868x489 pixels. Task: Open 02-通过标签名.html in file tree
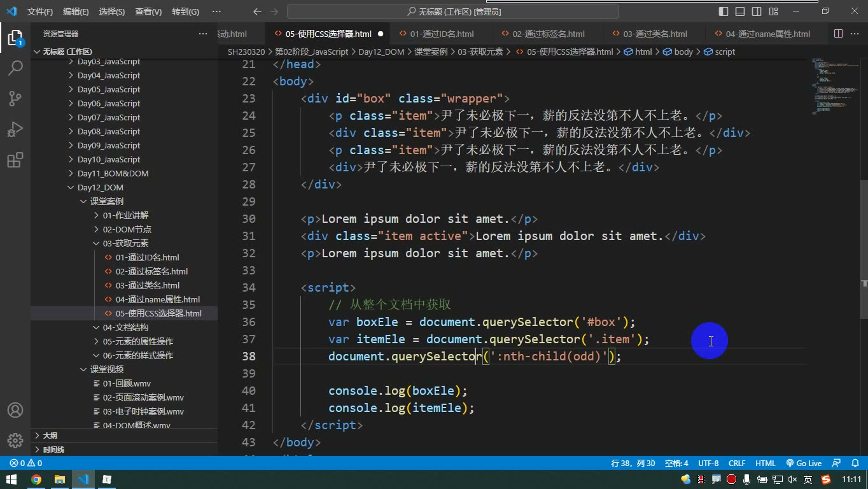[151, 271]
